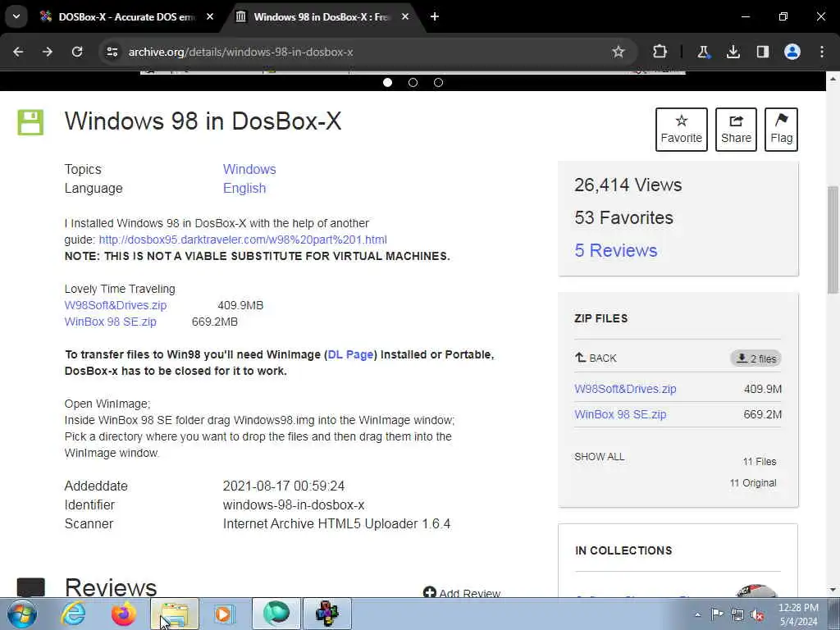Screen dimensions: 840x630
Task: Click the 11 Files count
Action: click(760, 462)
